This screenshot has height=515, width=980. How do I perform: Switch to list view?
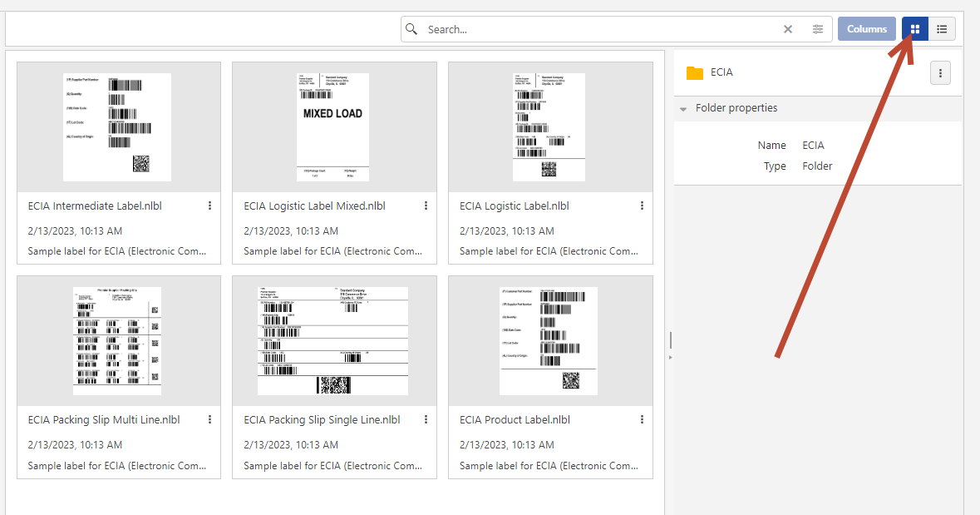[x=942, y=29]
